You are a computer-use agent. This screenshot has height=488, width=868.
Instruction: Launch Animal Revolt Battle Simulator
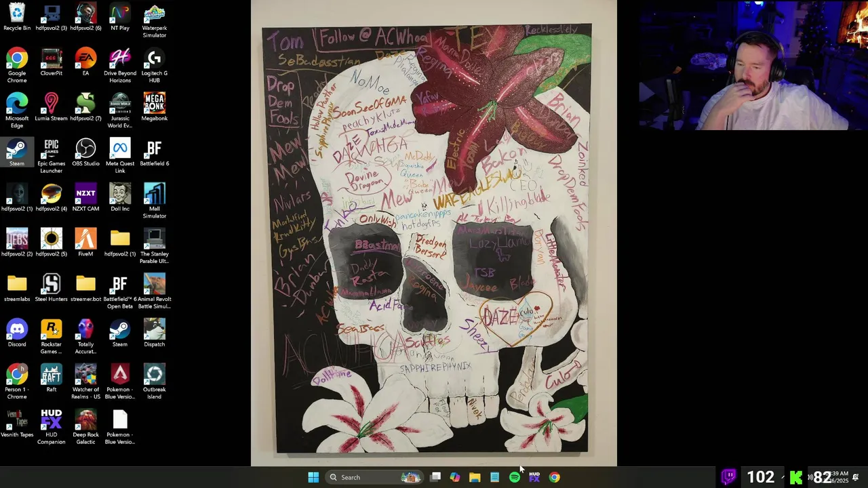pyautogui.click(x=155, y=292)
